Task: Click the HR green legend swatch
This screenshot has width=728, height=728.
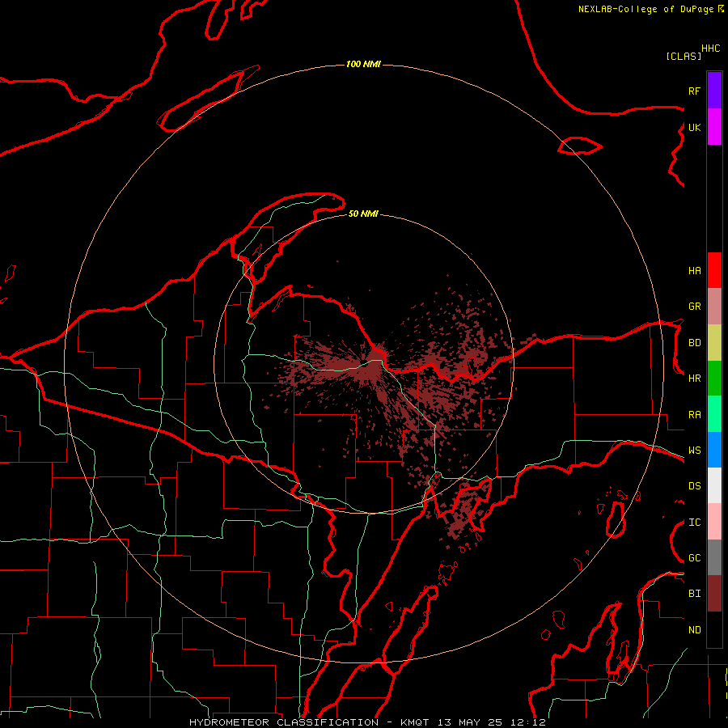Action: coord(714,379)
